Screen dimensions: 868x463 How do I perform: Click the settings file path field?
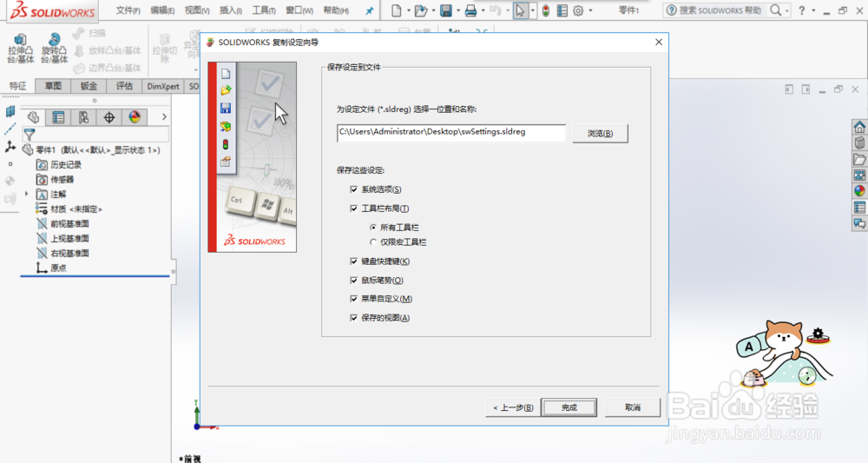pos(451,133)
